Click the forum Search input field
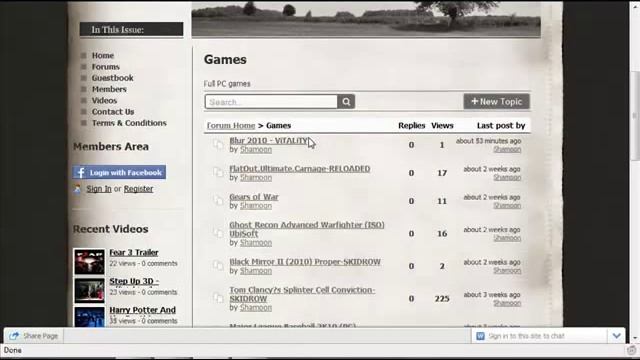The image size is (640, 360). coord(271,102)
